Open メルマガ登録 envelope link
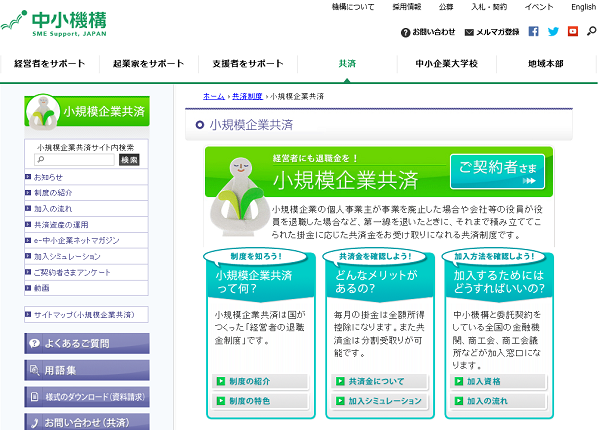The image size is (600, 430). 492,32
